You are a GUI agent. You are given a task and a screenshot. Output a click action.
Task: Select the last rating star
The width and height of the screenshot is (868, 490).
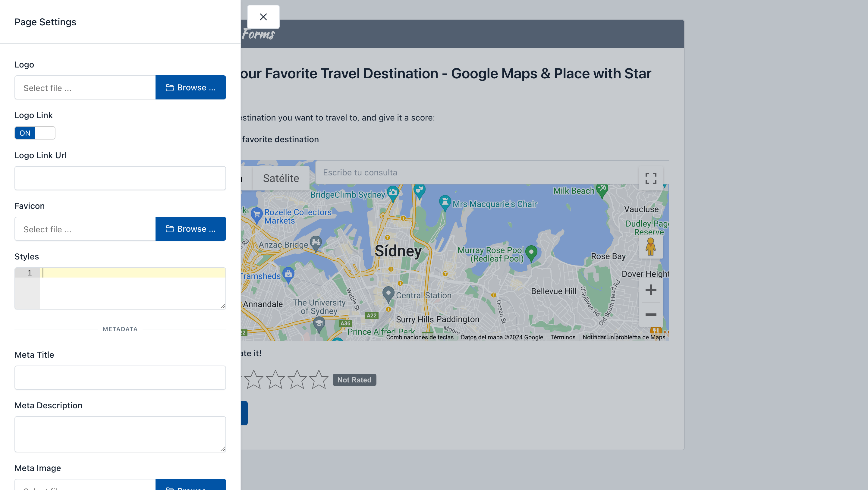319,380
